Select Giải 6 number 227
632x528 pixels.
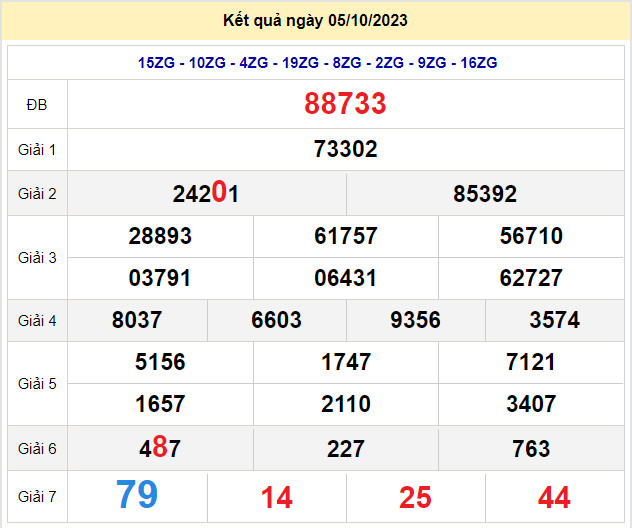click(345, 449)
